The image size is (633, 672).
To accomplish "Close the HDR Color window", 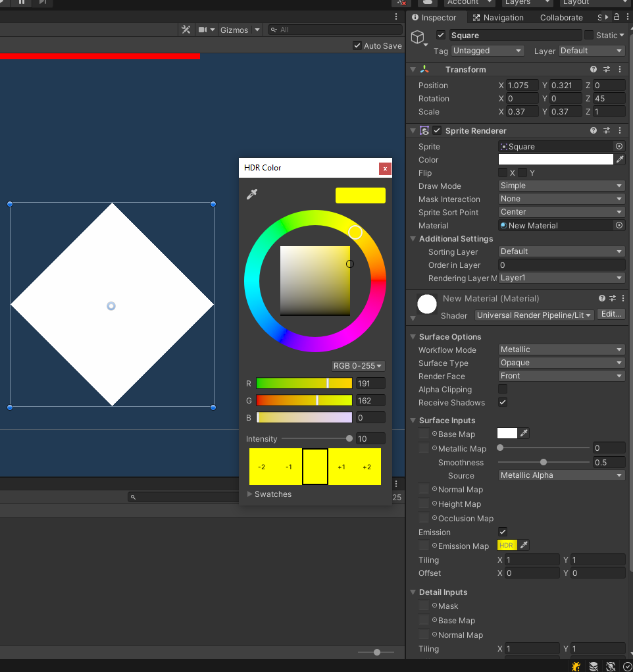I will [385, 168].
